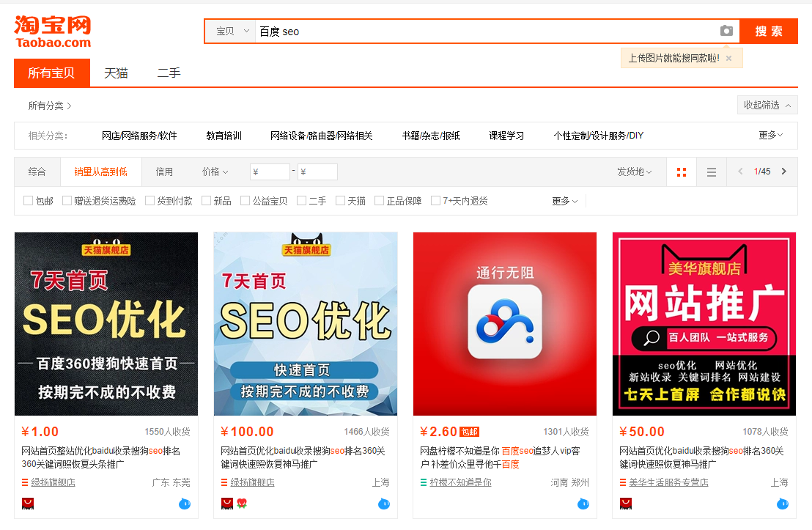Click the camera image search icon
Image resolution: width=812 pixels, height=530 pixels.
point(726,31)
